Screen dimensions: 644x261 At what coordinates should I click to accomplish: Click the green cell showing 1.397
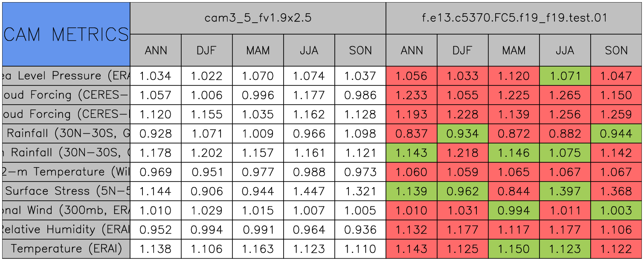565,191
